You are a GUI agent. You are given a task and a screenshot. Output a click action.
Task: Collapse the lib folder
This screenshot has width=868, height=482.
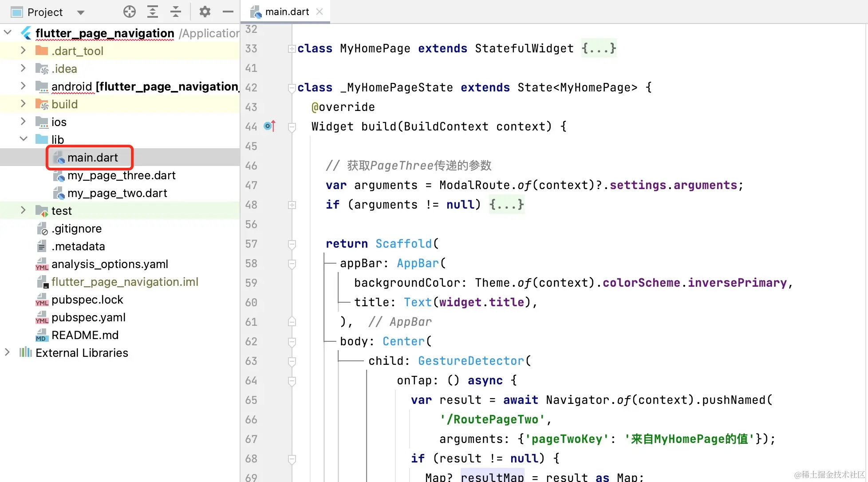tap(24, 139)
